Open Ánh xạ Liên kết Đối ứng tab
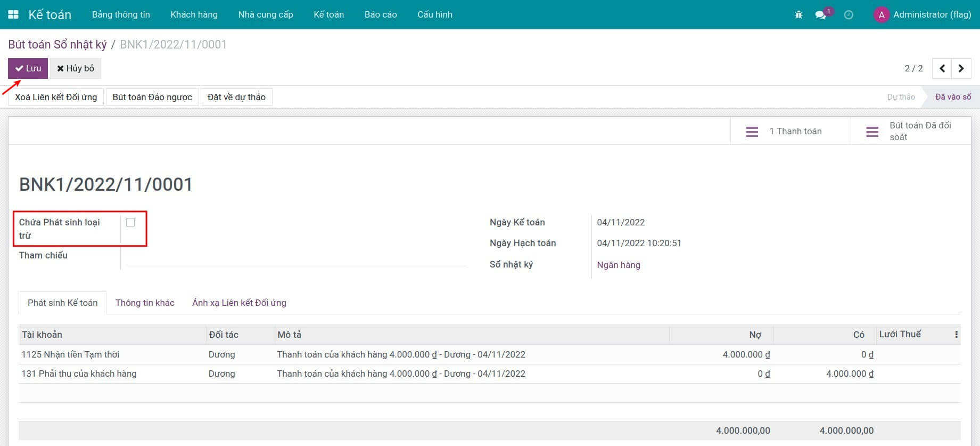The width and height of the screenshot is (980, 446). click(239, 303)
